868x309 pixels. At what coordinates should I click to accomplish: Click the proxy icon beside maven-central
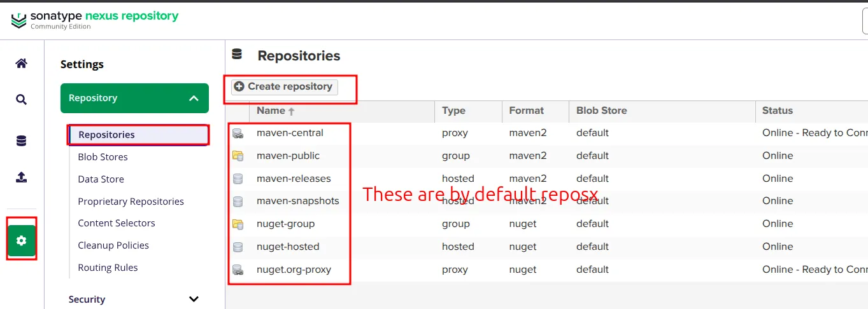click(238, 134)
